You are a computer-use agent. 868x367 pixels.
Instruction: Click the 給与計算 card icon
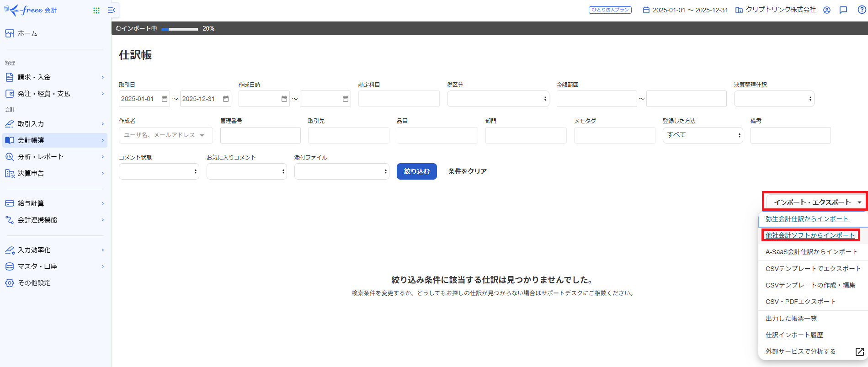(x=10, y=203)
